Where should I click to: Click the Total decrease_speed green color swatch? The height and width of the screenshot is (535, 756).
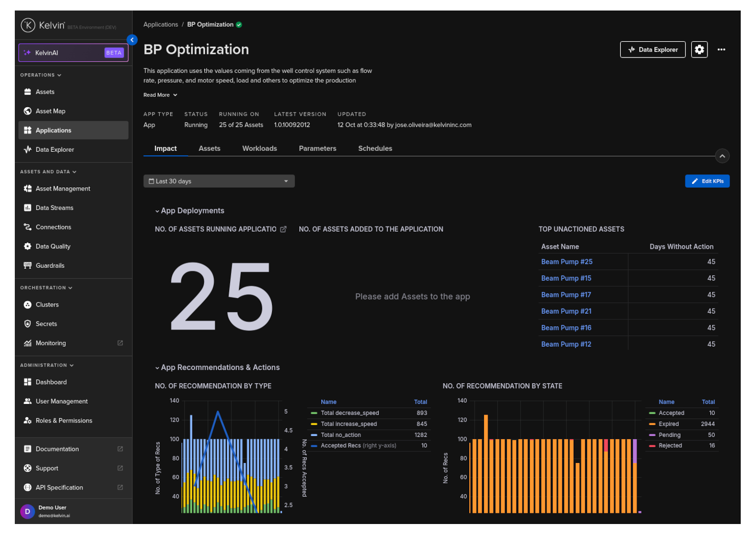click(x=314, y=413)
